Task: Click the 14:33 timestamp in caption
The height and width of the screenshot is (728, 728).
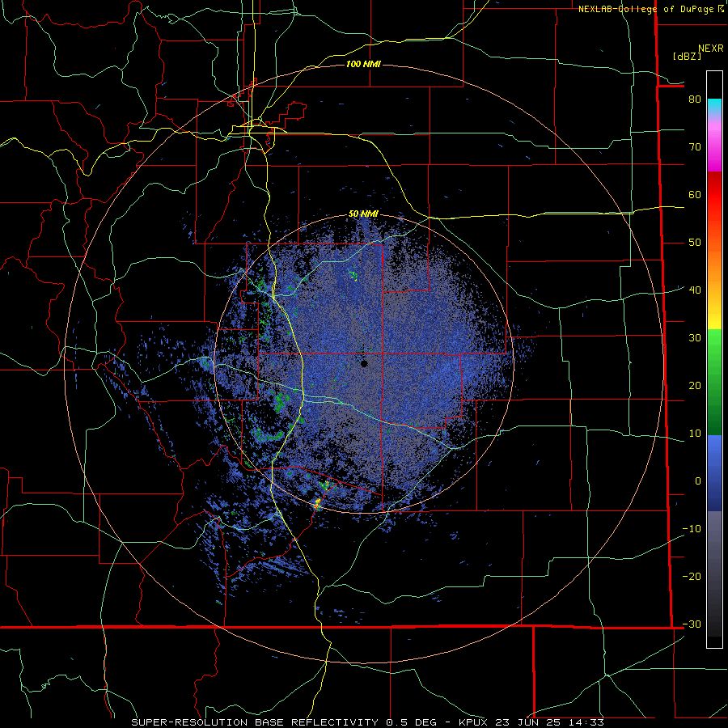Action: [x=586, y=722]
